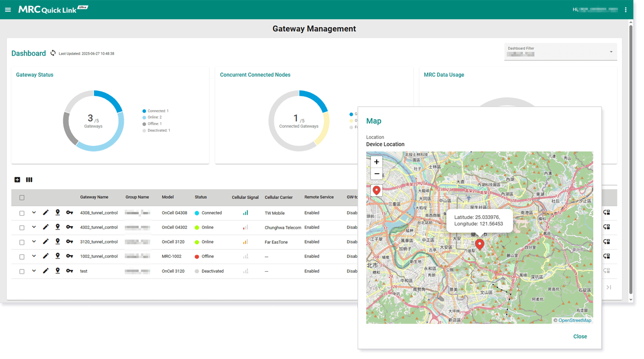Viewport: 644px width, 359px height.
Task: Click key icon for 3120_tunnel_control
Action: click(69, 242)
